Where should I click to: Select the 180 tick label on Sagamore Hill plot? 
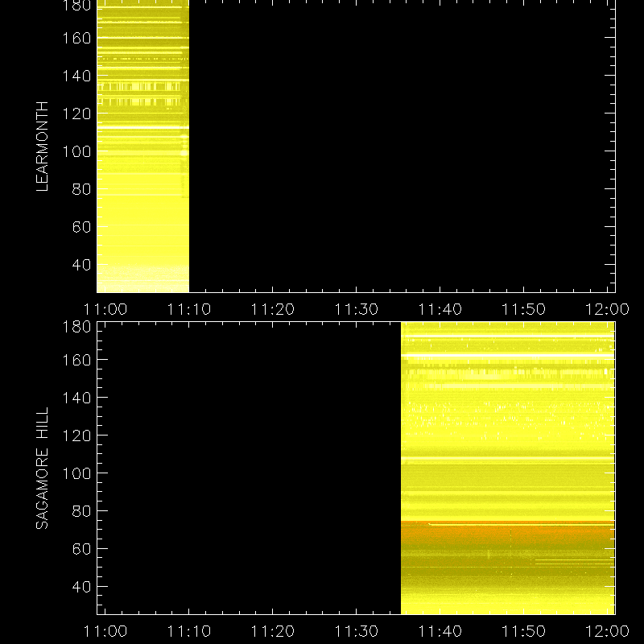point(76,327)
